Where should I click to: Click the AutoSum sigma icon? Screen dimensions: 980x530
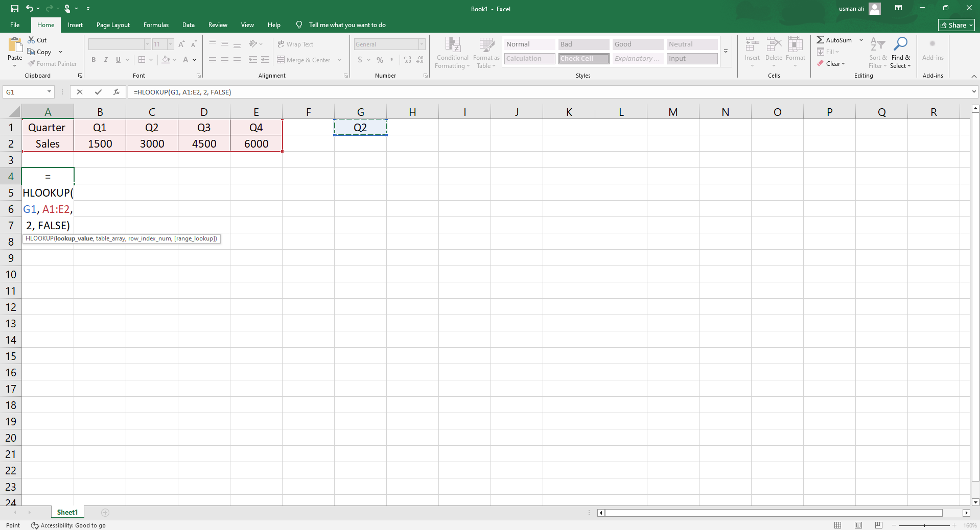[820, 40]
